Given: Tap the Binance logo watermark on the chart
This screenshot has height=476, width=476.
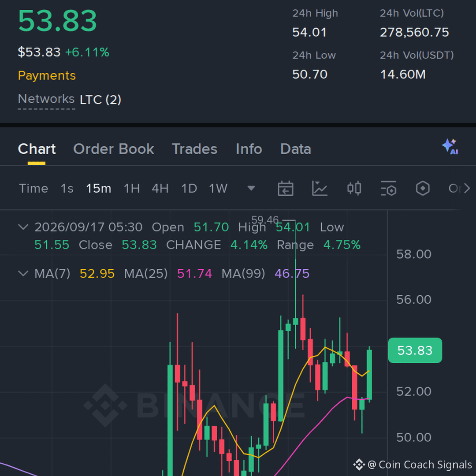Looking at the screenshot, I should pos(105,405).
